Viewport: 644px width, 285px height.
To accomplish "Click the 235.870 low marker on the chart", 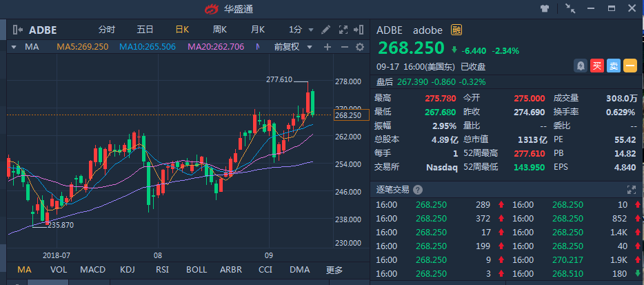I will (x=61, y=225).
